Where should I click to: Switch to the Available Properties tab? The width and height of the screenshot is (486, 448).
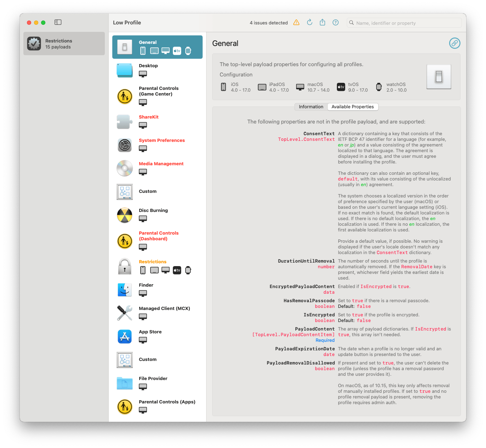tap(352, 107)
